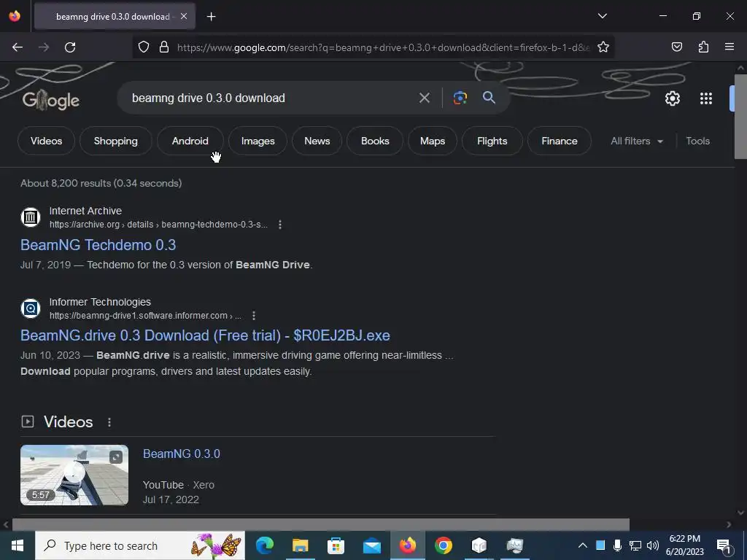Launch Google Chrome from the taskbar
The width and height of the screenshot is (747, 560).
click(x=443, y=545)
